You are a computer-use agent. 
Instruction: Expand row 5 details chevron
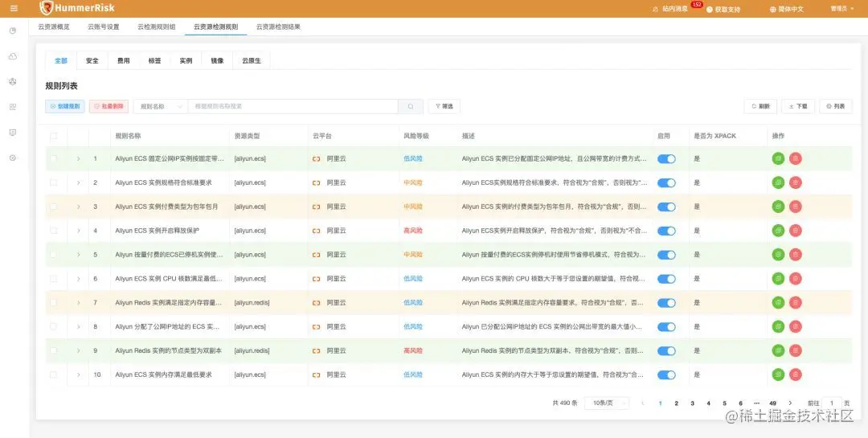pyautogui.click(x=78, y=255)
